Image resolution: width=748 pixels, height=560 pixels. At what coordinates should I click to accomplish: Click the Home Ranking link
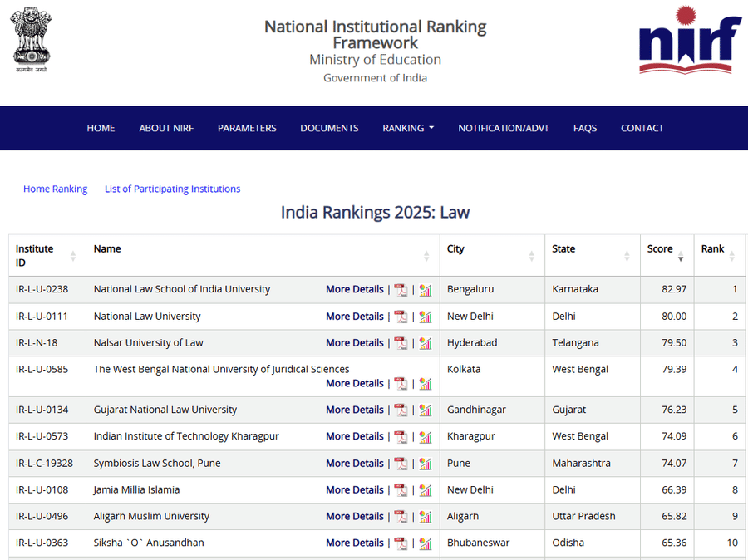55,189
